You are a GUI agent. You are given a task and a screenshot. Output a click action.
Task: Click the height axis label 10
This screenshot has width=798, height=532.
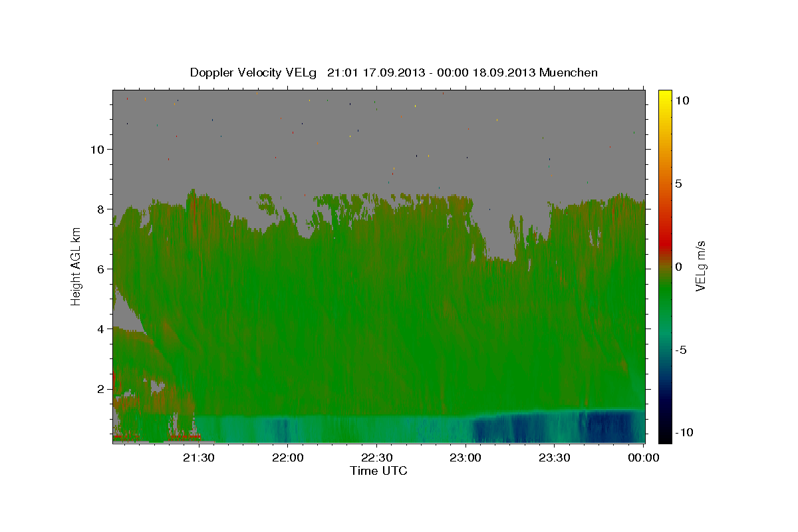click(x=98, y=149)
